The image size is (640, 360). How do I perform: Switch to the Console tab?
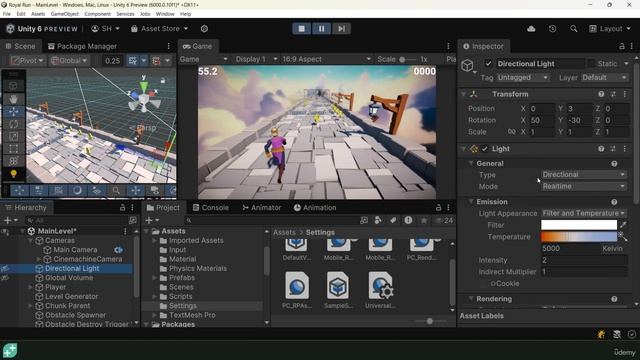(x=211, y=208)
